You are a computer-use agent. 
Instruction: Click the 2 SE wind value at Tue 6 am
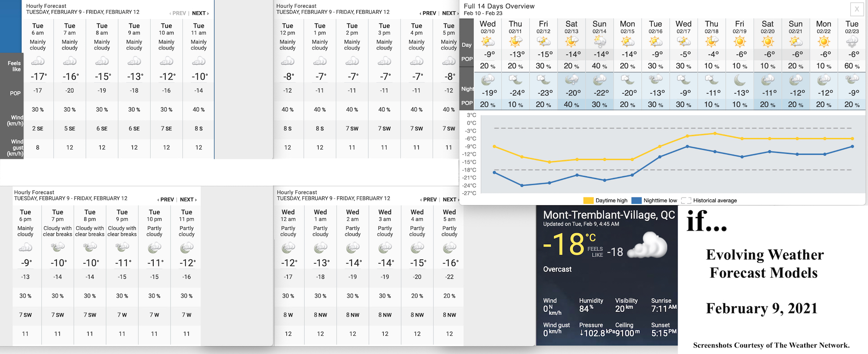(38, 129)
